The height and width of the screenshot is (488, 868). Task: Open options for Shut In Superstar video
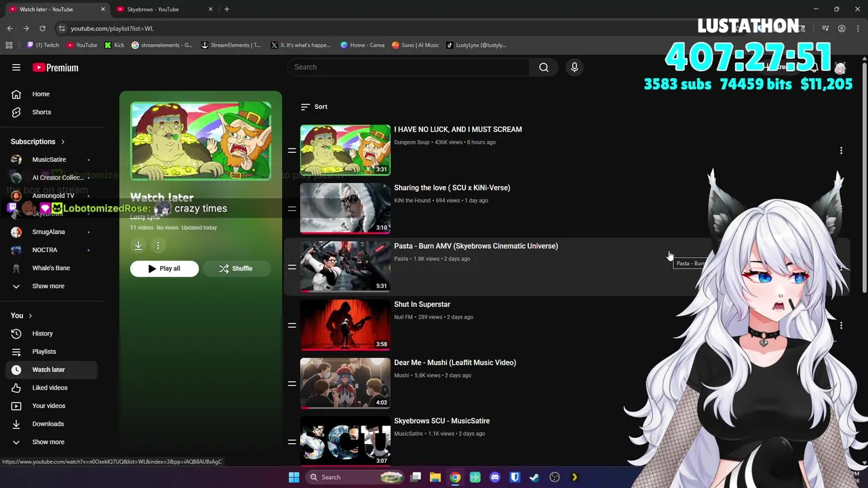(841, 325)
